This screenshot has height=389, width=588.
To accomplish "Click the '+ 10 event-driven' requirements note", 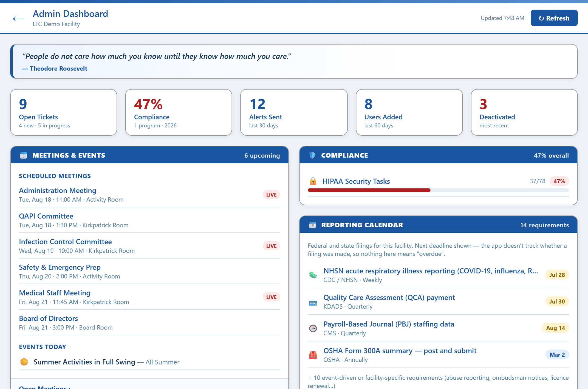I will point(438,382).
